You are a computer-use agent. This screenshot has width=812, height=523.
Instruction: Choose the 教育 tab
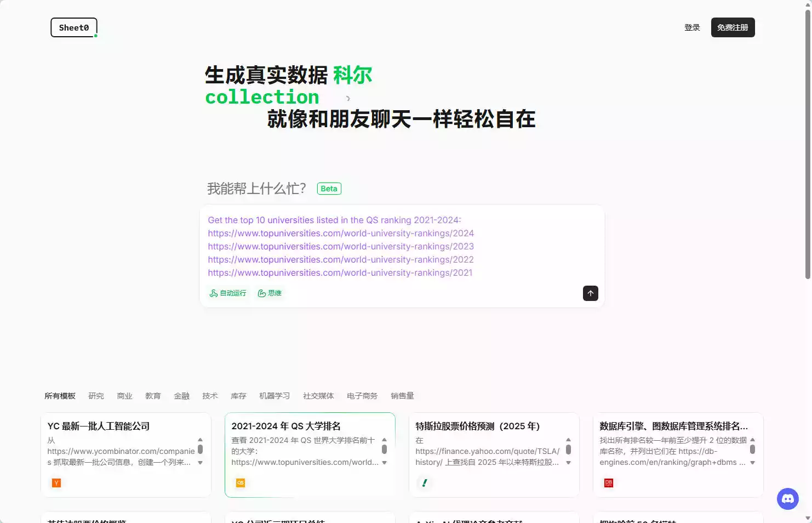coord(153,396)
